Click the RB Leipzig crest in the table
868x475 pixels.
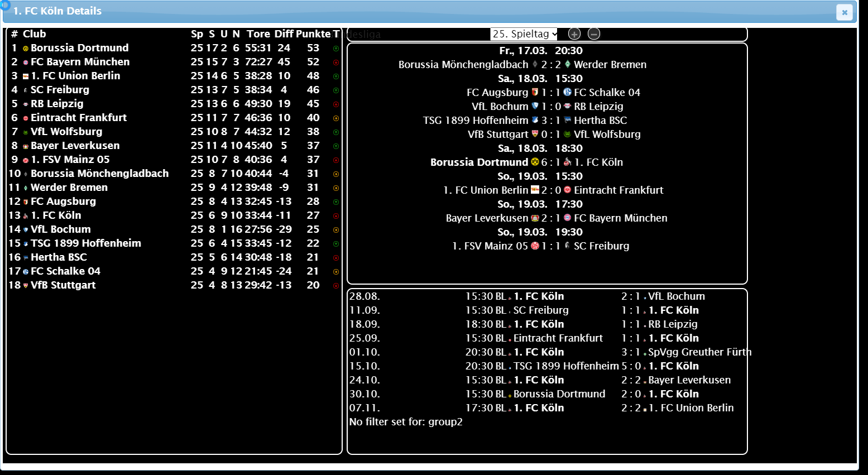(x=26, y=104)
